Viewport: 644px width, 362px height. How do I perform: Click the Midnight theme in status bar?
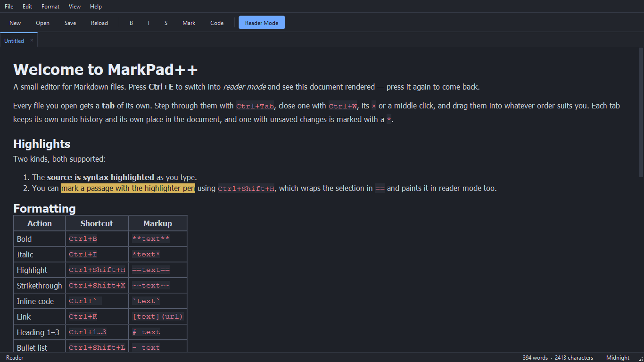click(618, 358)
